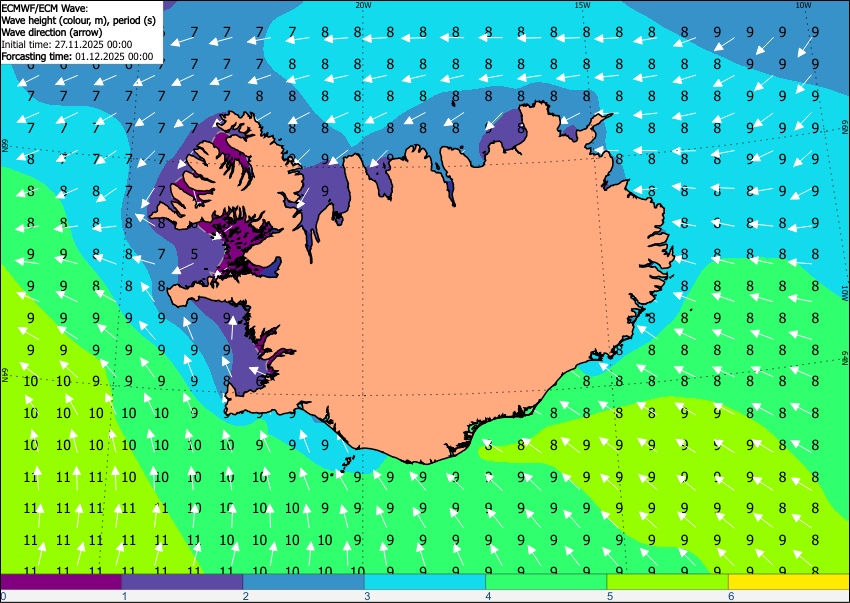Click legend scale number 0
This screenshot has height=603, width=850.
tap(3, 596)
